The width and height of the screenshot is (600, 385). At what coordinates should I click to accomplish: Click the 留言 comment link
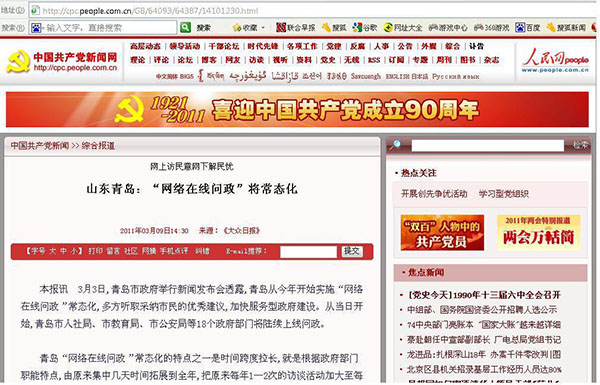point(113,251)
